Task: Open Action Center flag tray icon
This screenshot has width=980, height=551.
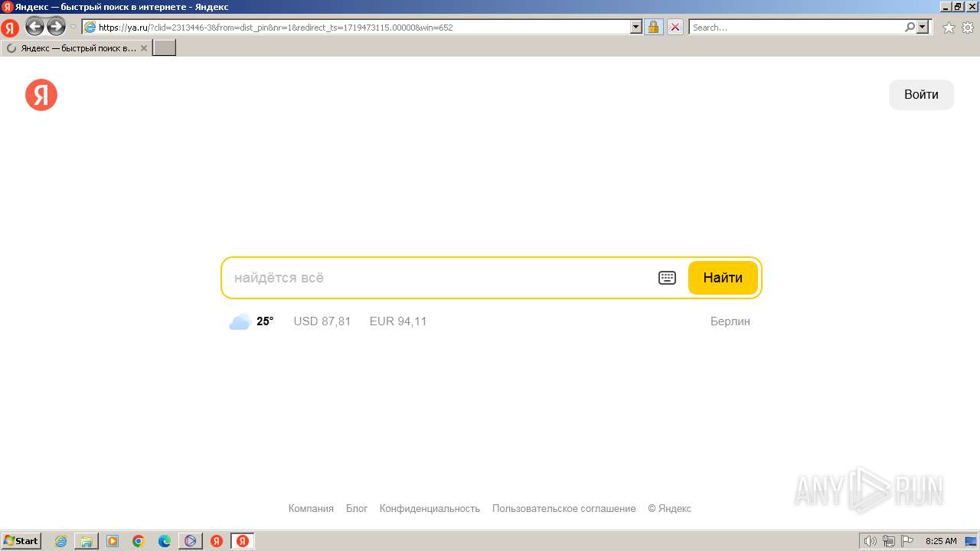Action: pyautogui.click(x=908, y=541)
